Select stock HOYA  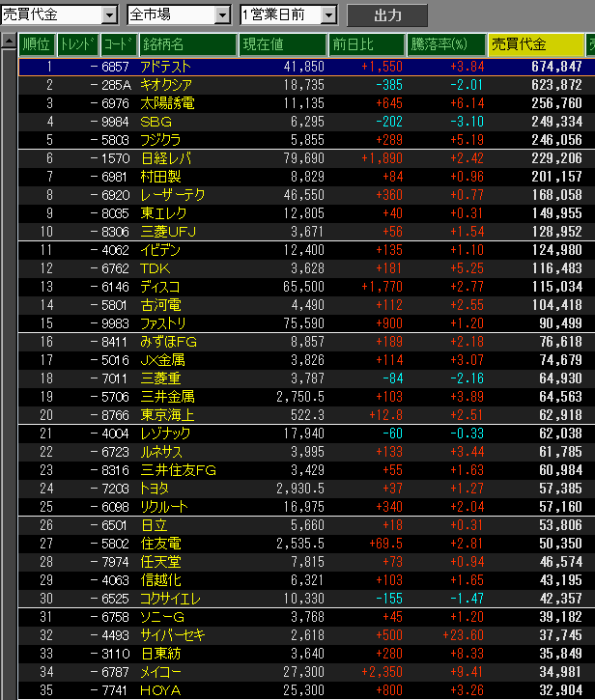(x=160, y=690)
